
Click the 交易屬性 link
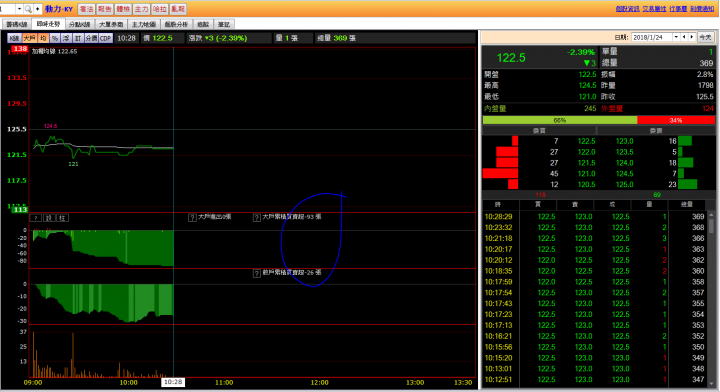pyautogui.click(x=654, y=9)
